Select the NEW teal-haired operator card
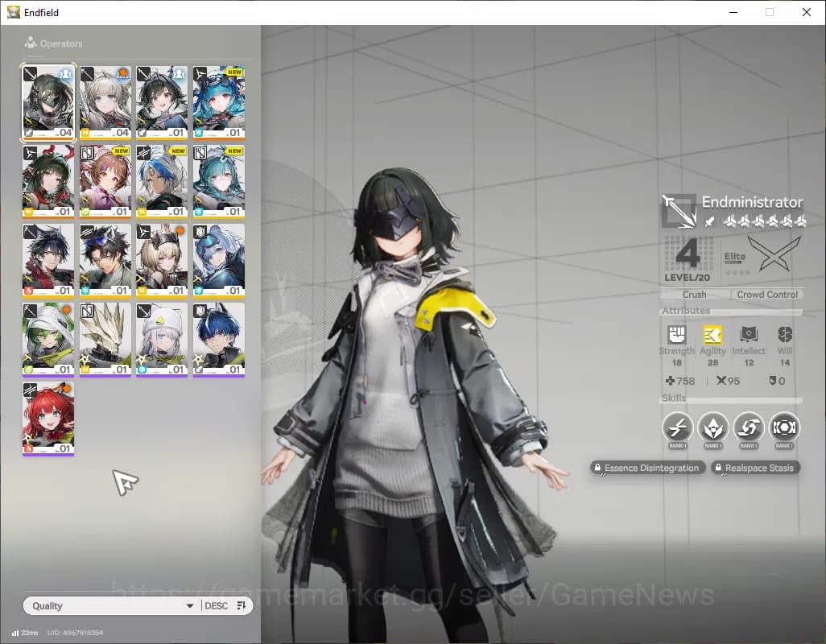Image resolution: width=826 pixels, height=644 pixels. click(219, 182)
